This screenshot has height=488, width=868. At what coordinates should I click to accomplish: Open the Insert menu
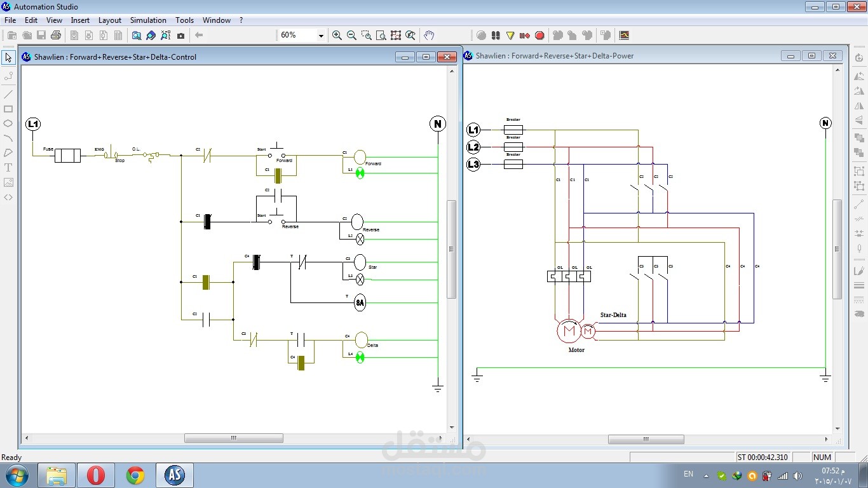[80, 20]
